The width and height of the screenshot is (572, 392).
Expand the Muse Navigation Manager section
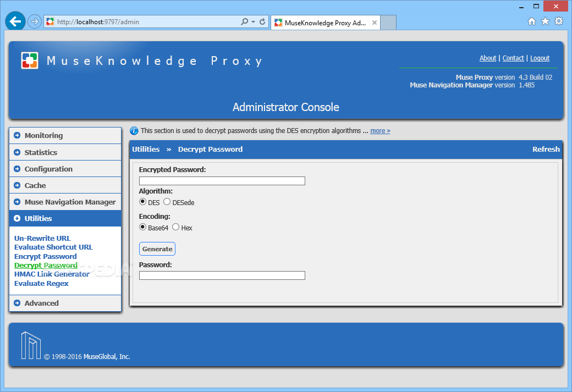(65, 202)
